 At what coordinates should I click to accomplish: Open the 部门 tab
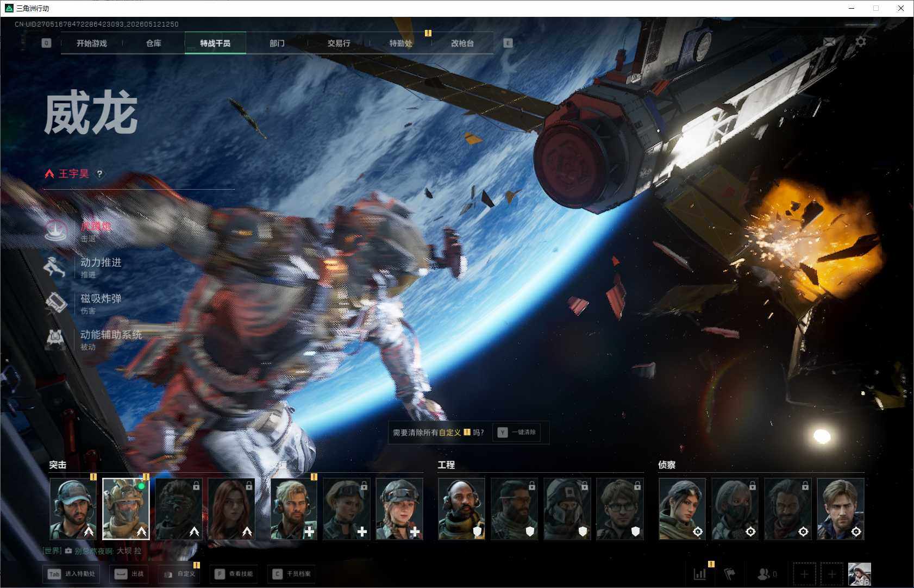pyautogui.click(x=277, y=43)
